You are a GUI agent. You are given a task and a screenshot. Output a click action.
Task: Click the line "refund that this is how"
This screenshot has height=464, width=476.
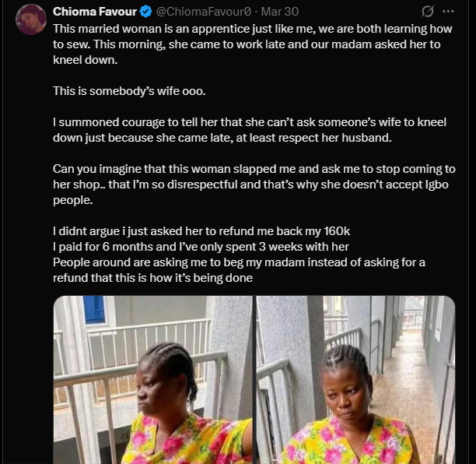coord(153,278)
